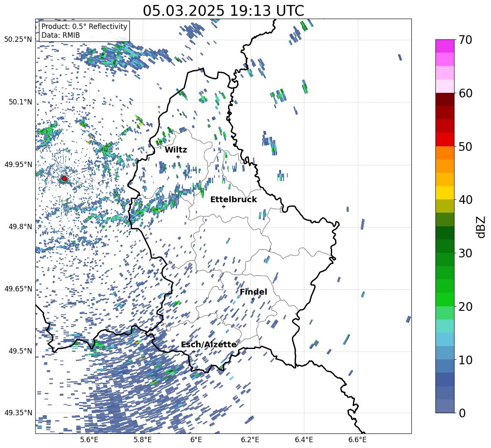The image size is (491, 448).
Task: Click the Data: RMIB text
Action: point(61,35)
